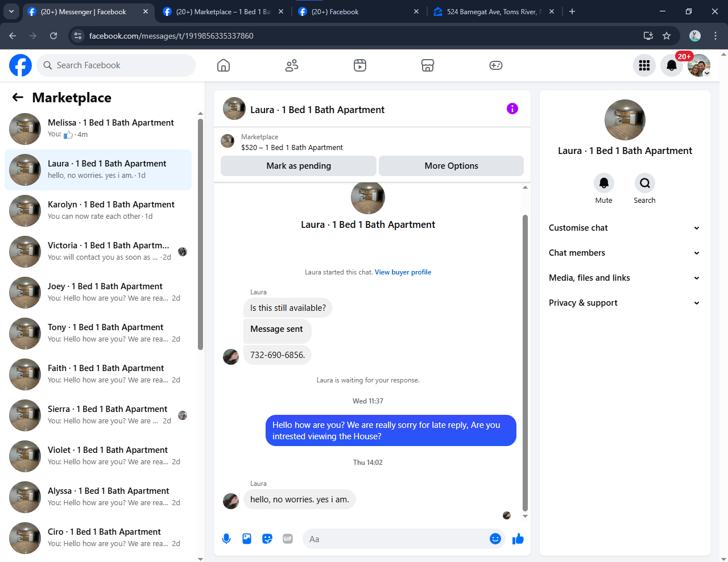This screenshot has width=728, height=562.
Task: Open the Karolyn conversation
Action: click(x=98, y=211)
